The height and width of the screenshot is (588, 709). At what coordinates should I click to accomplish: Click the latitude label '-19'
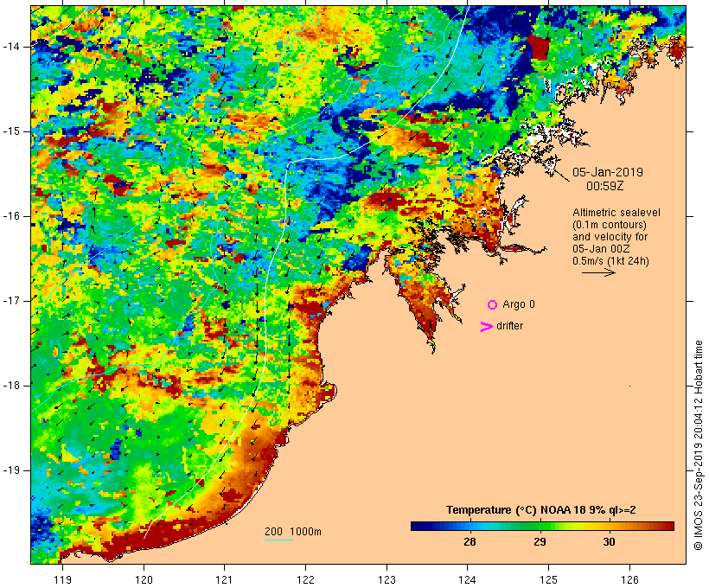(11, 470)
